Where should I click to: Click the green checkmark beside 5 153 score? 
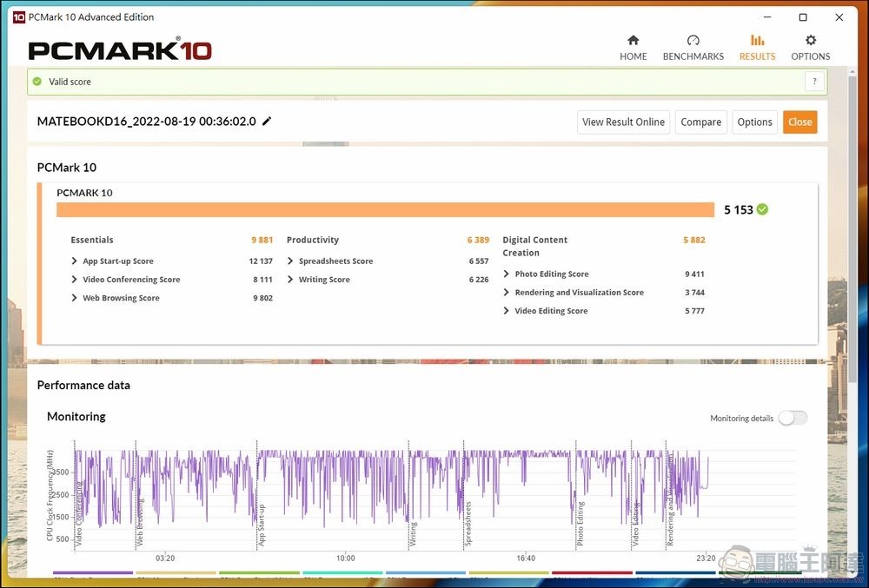762,209
